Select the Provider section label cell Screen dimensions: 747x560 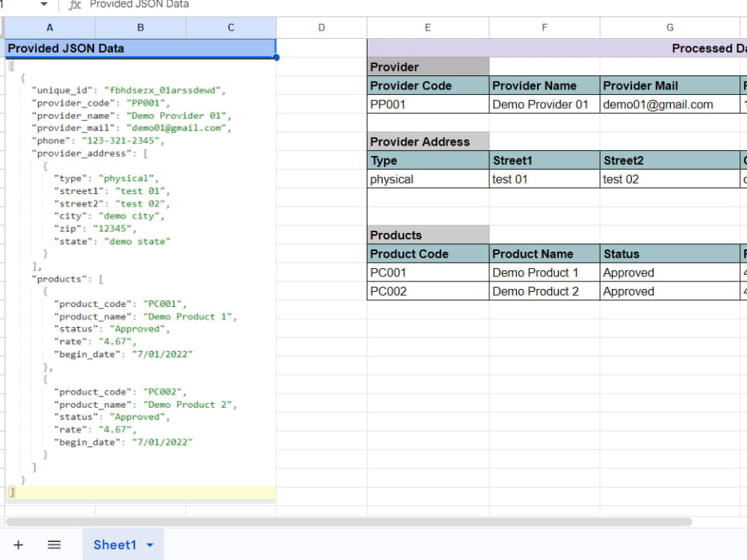(x=428, y=66)
